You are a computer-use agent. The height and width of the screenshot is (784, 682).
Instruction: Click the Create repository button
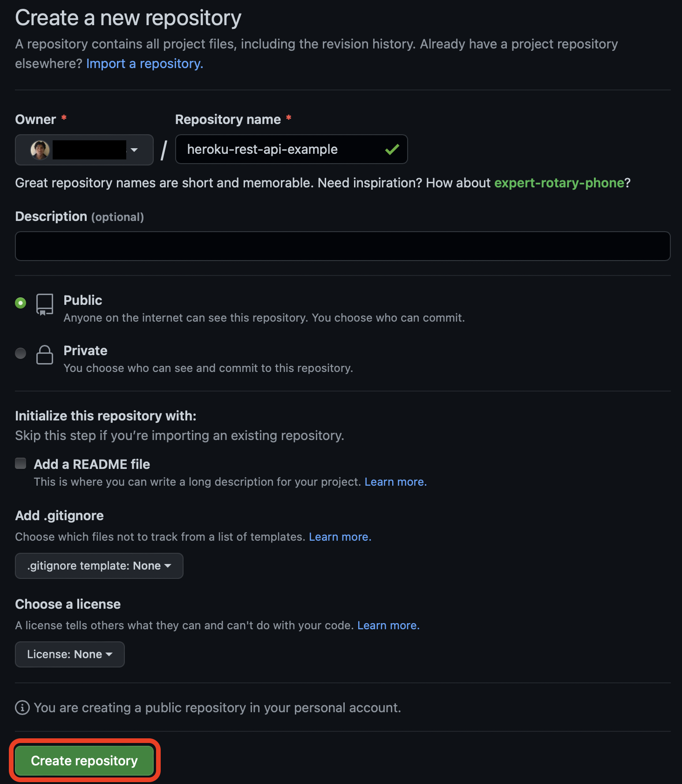[84, 760]
